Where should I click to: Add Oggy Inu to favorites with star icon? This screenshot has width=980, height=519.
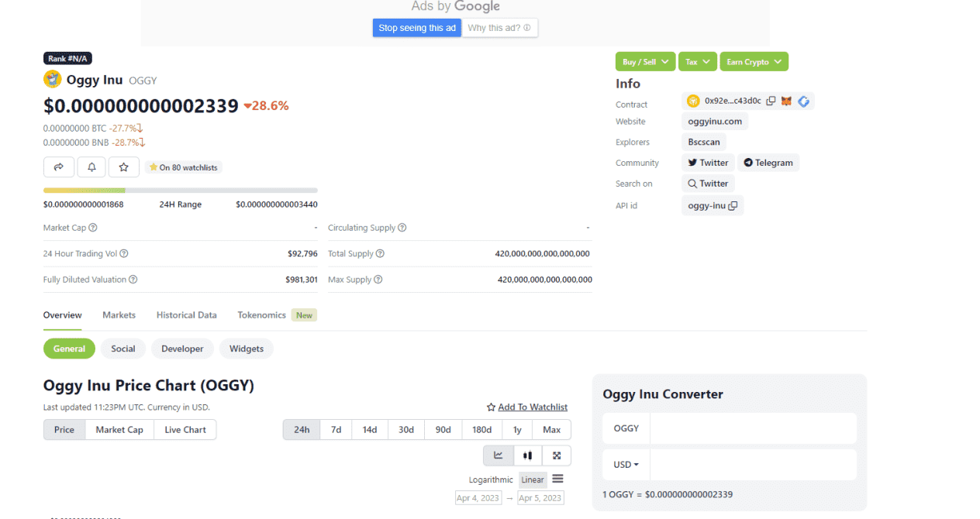pyautogui.click(x=123, y=167)
